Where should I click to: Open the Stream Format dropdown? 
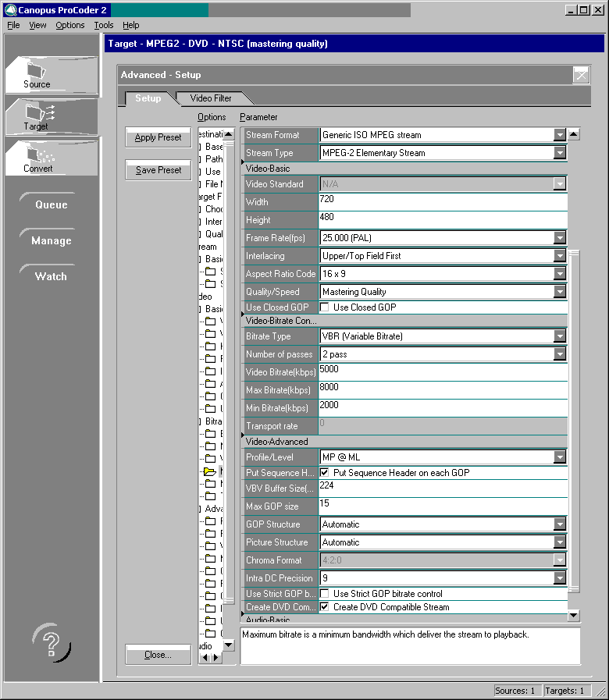click(x=559, y=134)
